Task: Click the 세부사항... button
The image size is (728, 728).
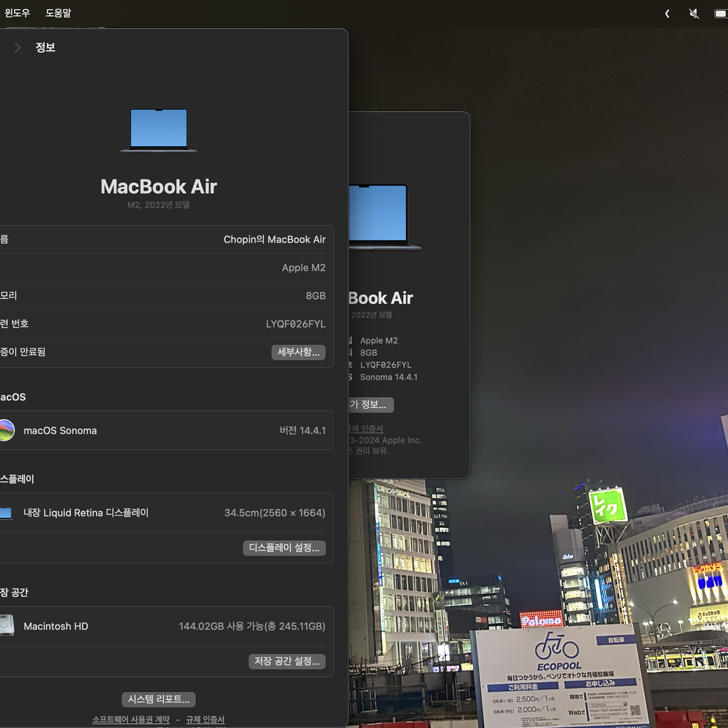Action: point(298,352)
